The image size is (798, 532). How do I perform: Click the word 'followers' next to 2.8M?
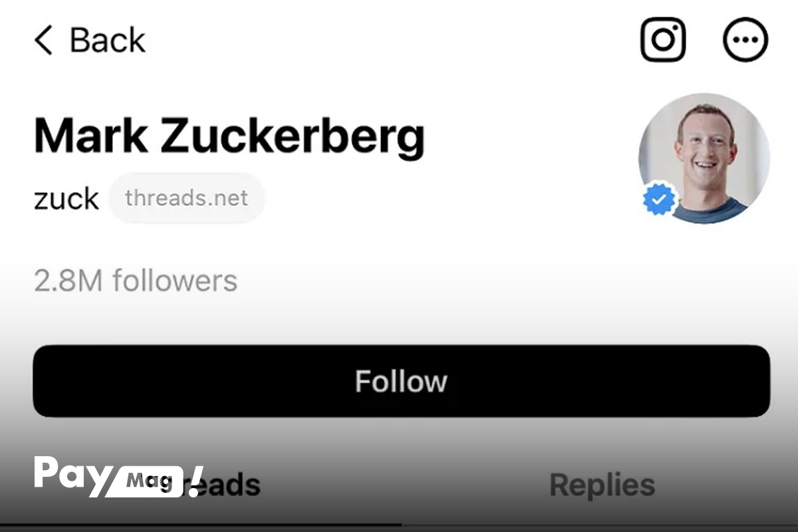pos(175,281)
